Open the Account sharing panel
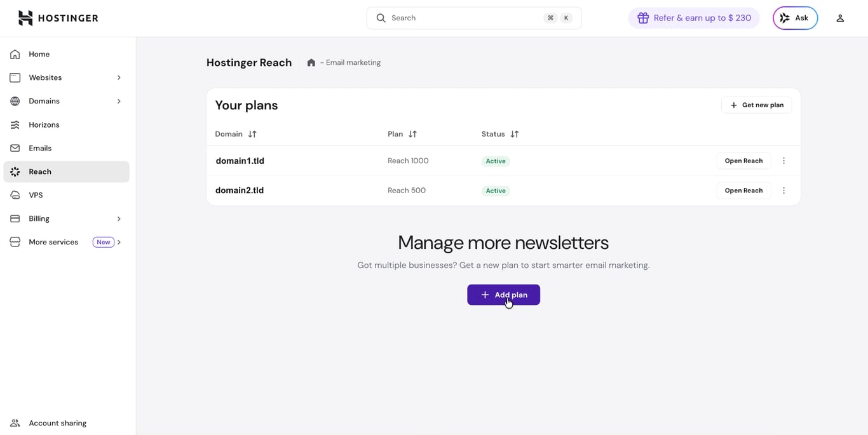This screenshot has height=435, width=868. tap(57, 423)
